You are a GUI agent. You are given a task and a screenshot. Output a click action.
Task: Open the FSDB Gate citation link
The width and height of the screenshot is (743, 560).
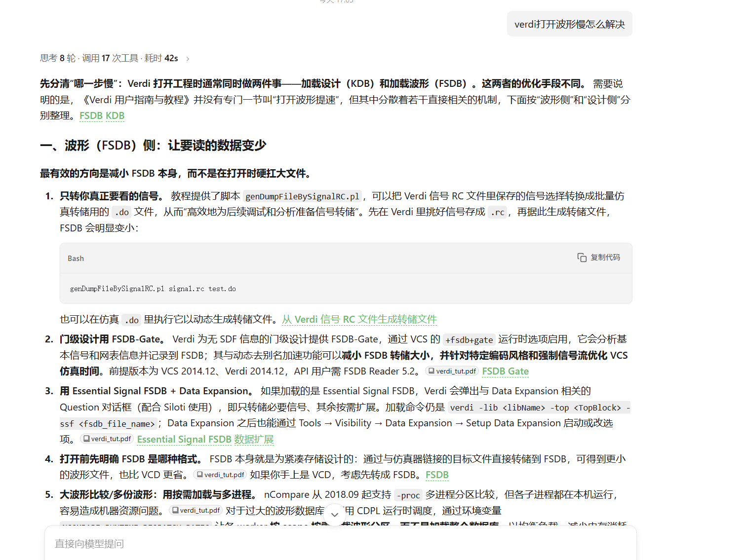click(x=506, y=371)
